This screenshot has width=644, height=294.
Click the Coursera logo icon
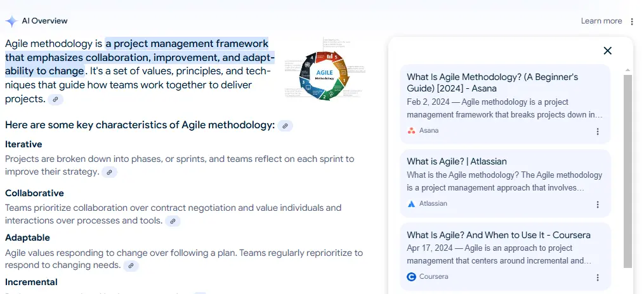coord(412,277)
